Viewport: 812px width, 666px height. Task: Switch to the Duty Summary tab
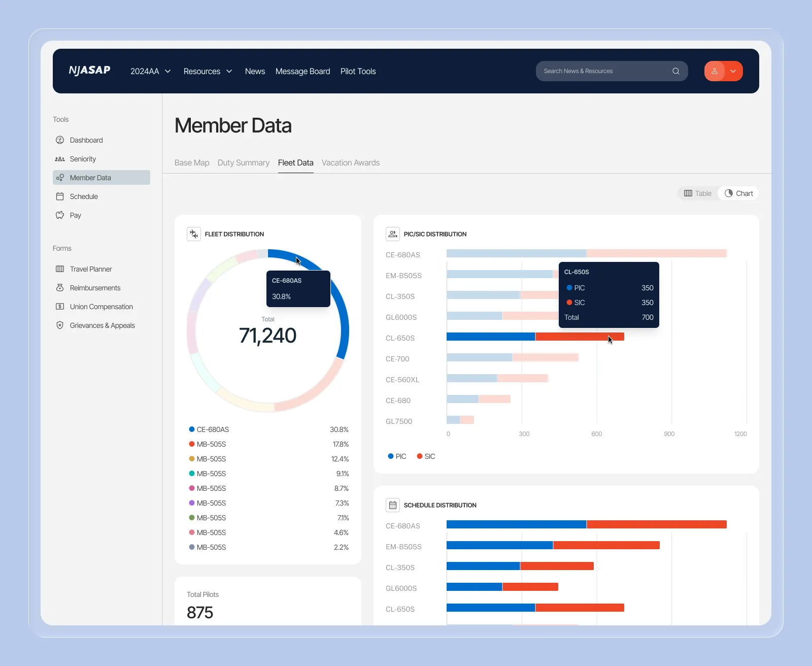pos(244,162)
